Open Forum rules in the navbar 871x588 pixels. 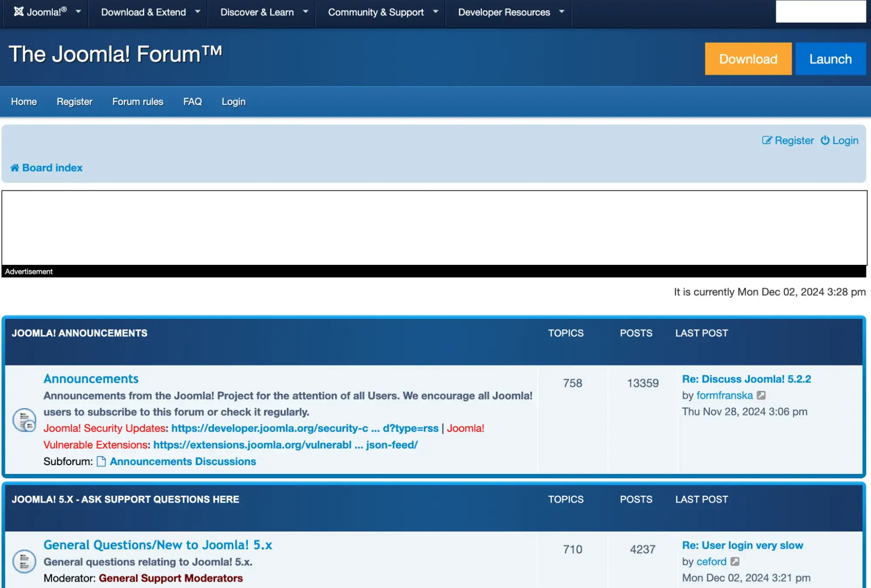[x=138, y=101]
